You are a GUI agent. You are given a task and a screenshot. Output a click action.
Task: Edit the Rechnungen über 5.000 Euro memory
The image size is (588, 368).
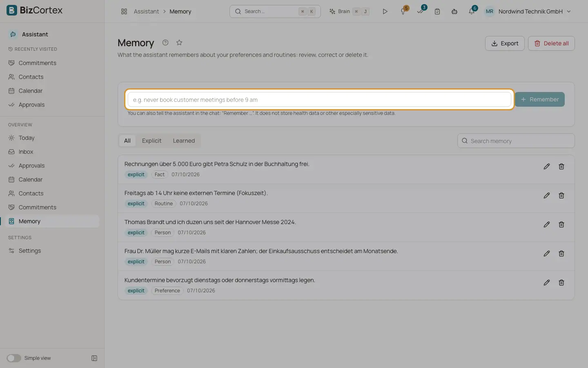(x=547, y=166)
